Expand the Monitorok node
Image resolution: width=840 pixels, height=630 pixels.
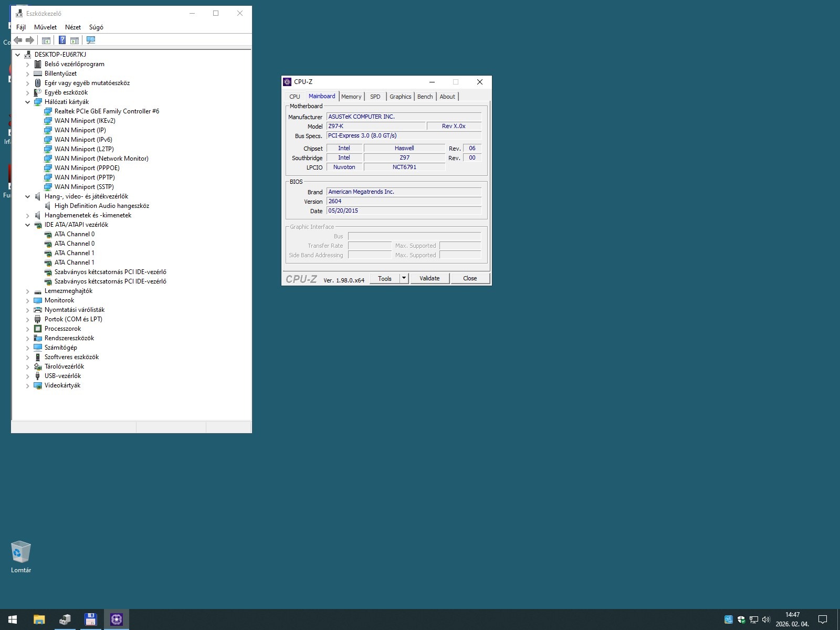tap(28, 300)
